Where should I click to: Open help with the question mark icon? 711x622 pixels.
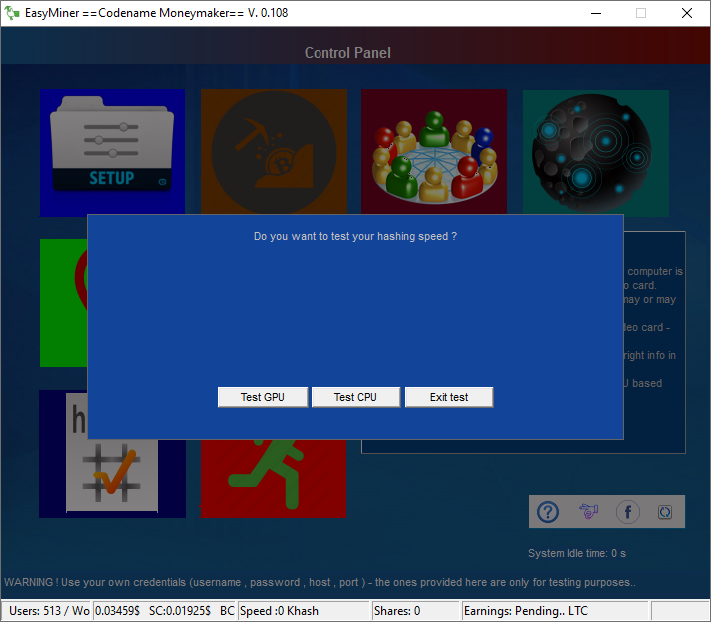click(548, 512)
